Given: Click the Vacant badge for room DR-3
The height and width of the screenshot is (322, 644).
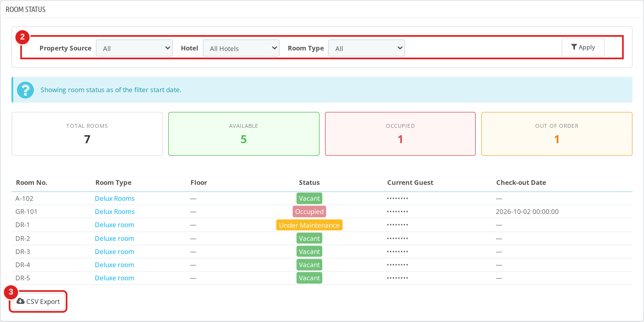Looking at the screenshot, I should [x=309, y=252].
